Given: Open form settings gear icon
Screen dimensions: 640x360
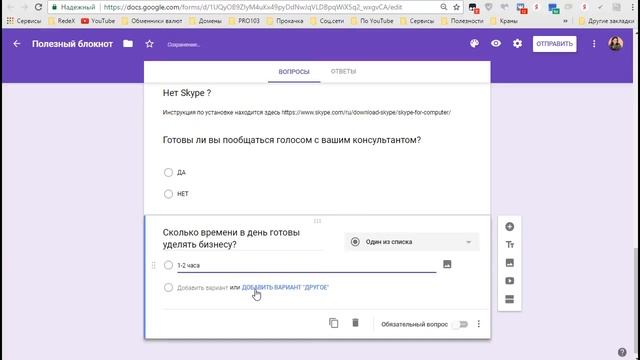Looking at the screenshot, I should [517, 43].
